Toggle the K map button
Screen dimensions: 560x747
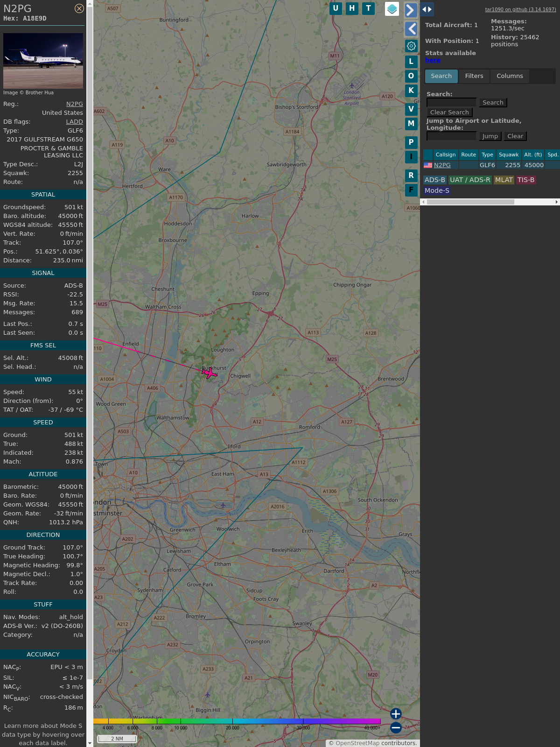[x=411, y=91]
